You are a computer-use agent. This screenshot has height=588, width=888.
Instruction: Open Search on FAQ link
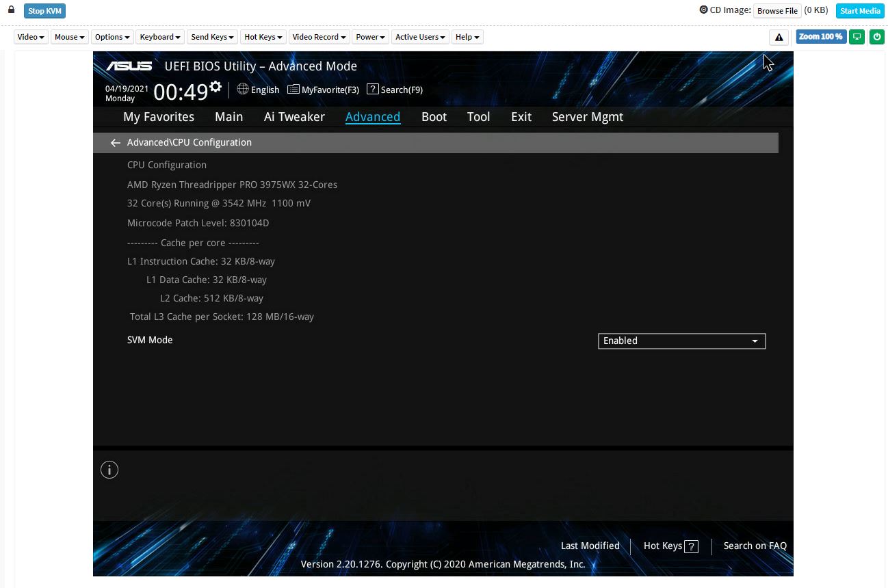point(755,546)
